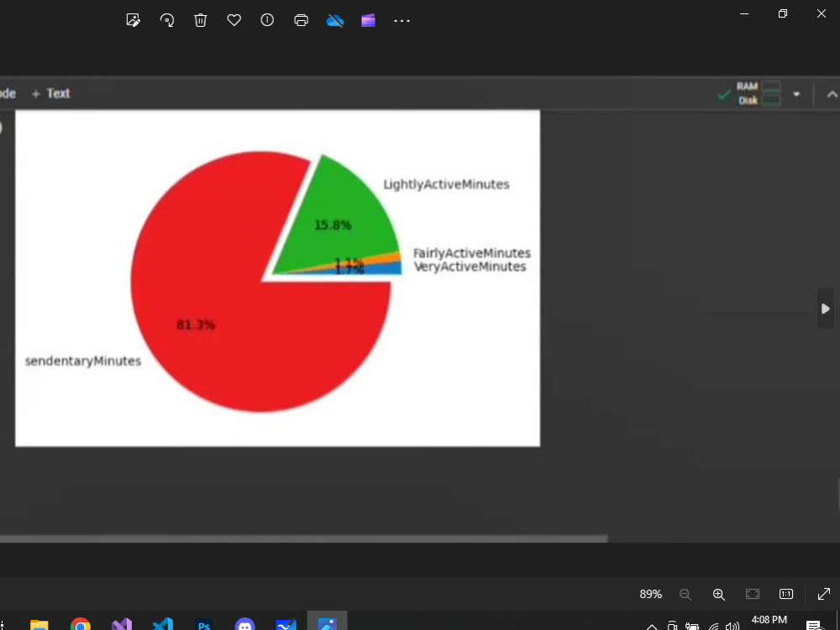The image size is (840, 630).
Task: Zoom out with the minus magnifier
Action: coord(685,594)
